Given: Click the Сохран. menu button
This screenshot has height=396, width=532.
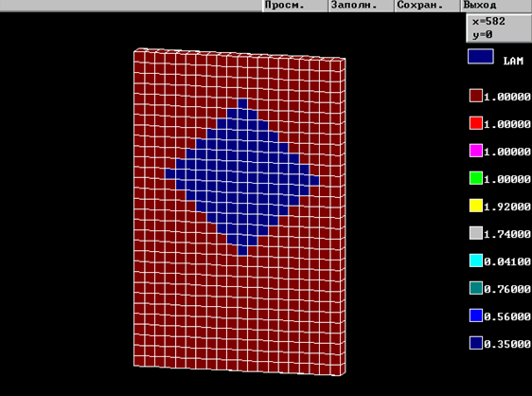Looking at the screenshot, I should click(427, 5).
